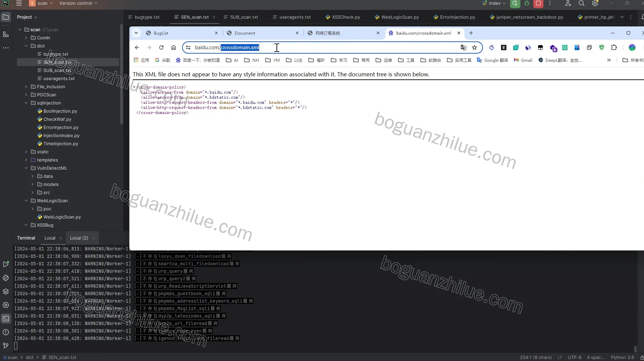644x361 pixels.
Task: Open the Google 翻译 bookmark
Action: 493,60
